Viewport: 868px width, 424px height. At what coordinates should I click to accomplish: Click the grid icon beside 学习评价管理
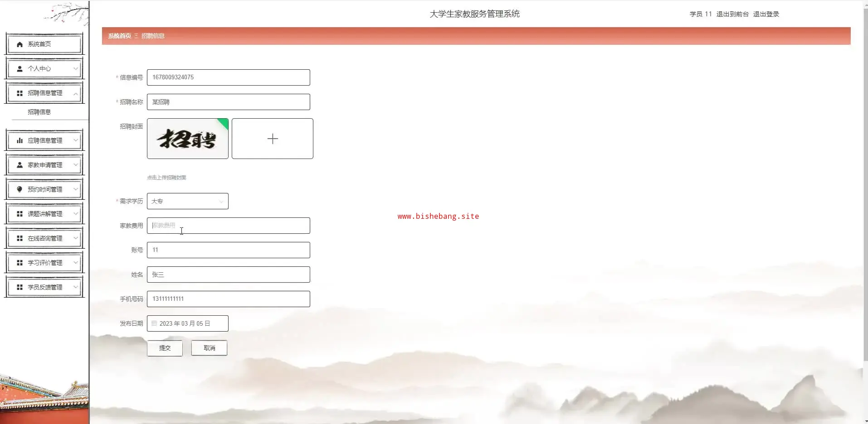point(20,263)
